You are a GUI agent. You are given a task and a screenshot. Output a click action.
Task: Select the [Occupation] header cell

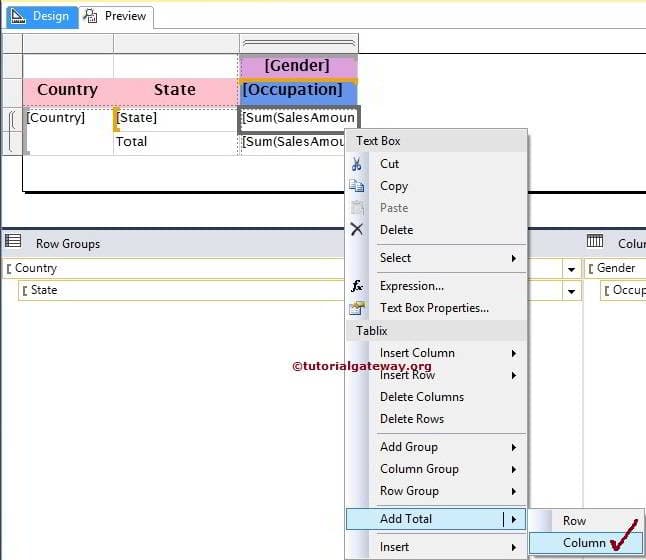pyautogui.click(x=298, y=91)
